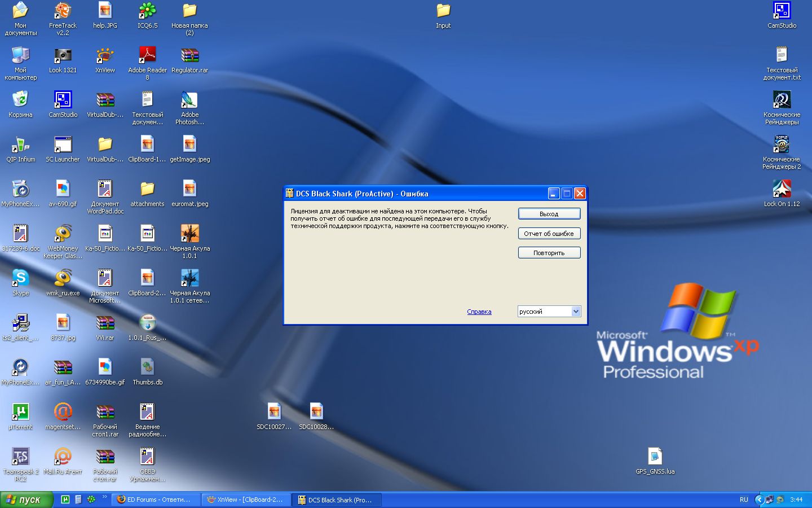Open the Справка help link
812x508 pixels.
click(479, 312)
